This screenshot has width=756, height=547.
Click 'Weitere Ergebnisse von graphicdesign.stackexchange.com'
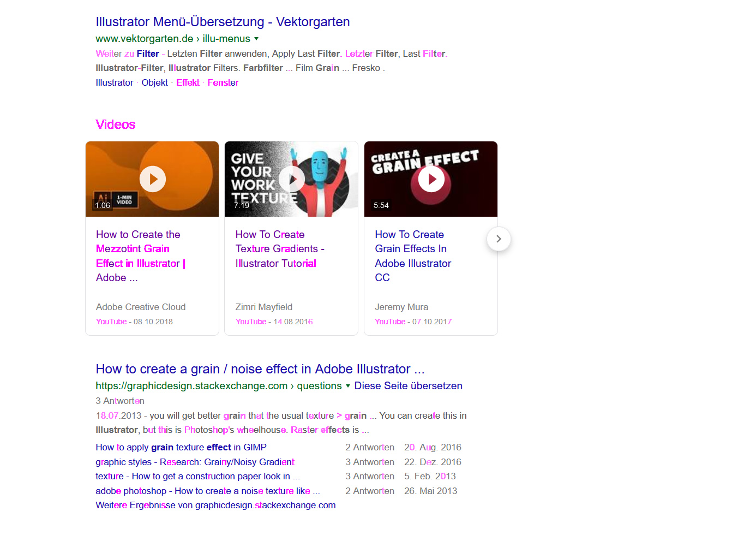click(215, 505)
